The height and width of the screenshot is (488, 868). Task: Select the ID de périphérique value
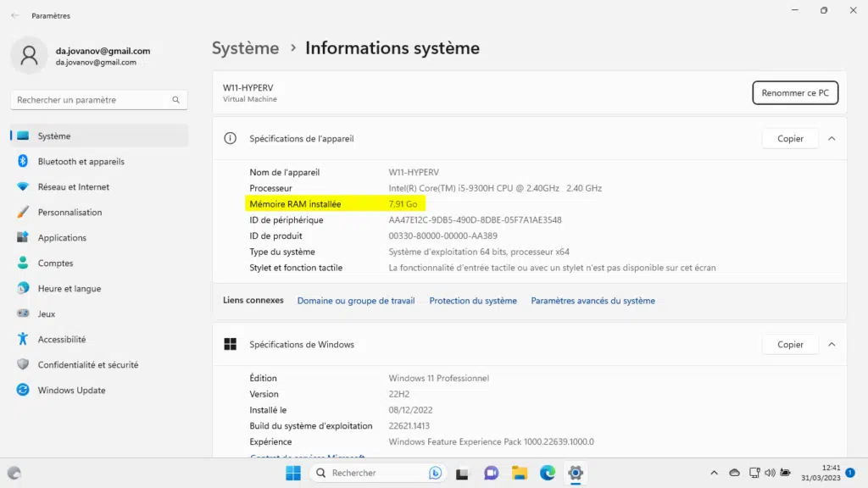475,220
